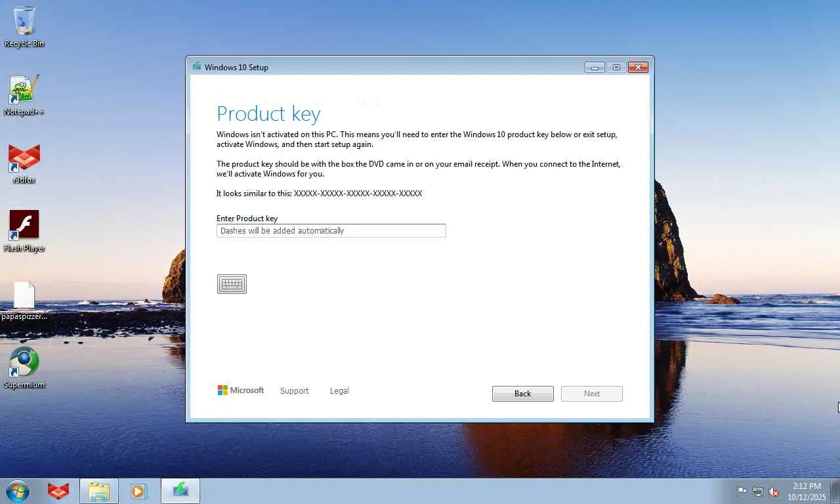Click the Windows 10 Setup taskbar button

click(180, 491)
